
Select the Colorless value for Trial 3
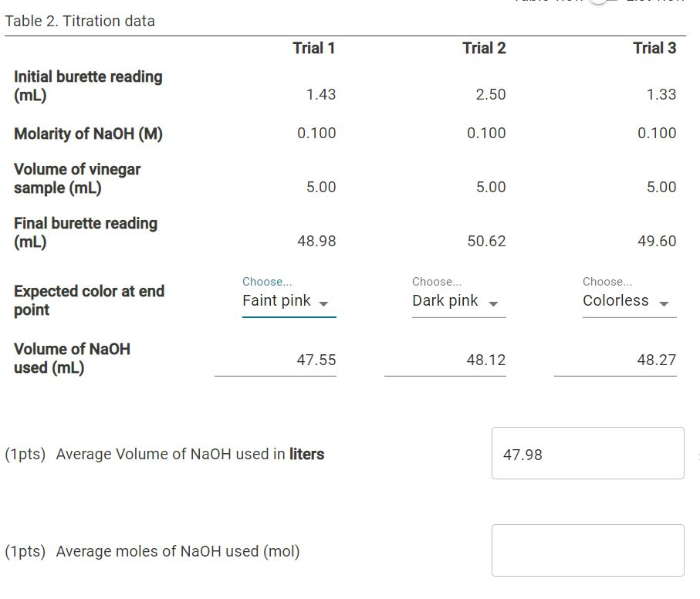[617, 301]
